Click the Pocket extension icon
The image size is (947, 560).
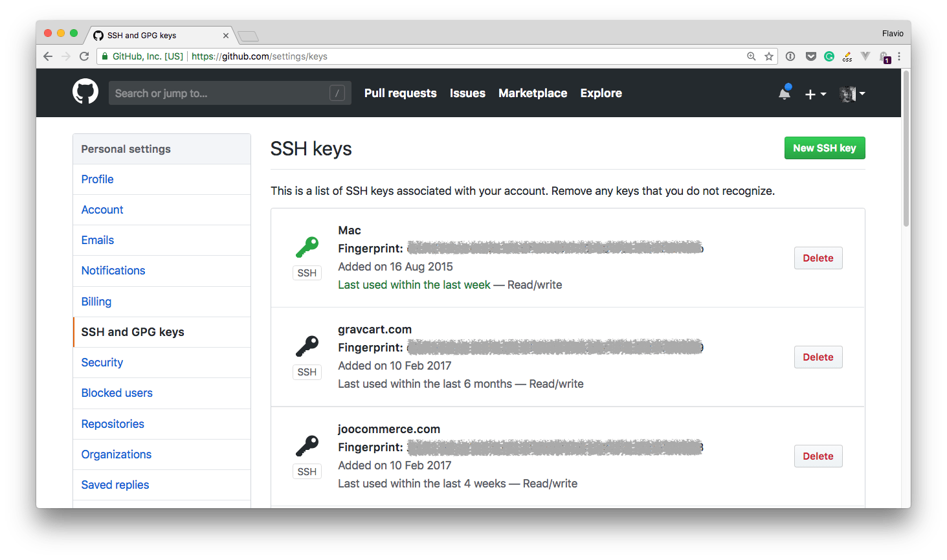(810, 56)
